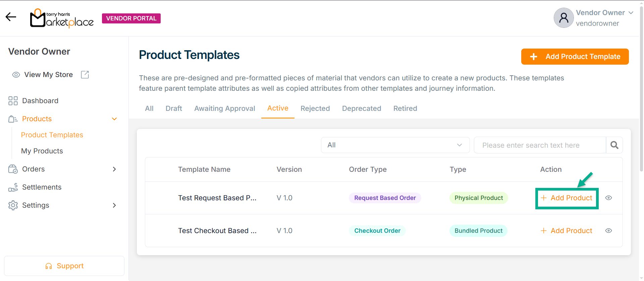The width and height of the screenshot is (644, 281).
Task: Switch to the Awaiting Approval tab
Action: [224, 109]
